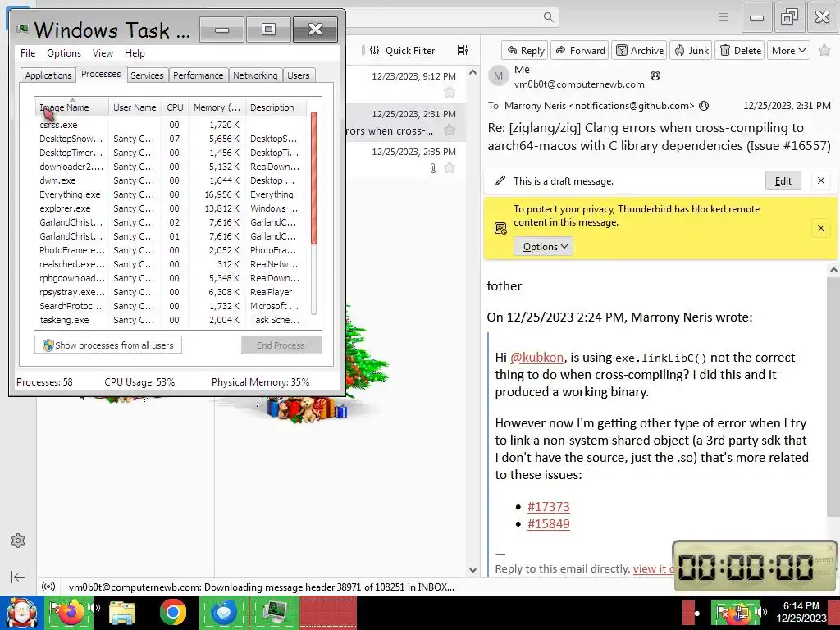Launch Google Chrome from taskbar

click(x=172, y=613)
